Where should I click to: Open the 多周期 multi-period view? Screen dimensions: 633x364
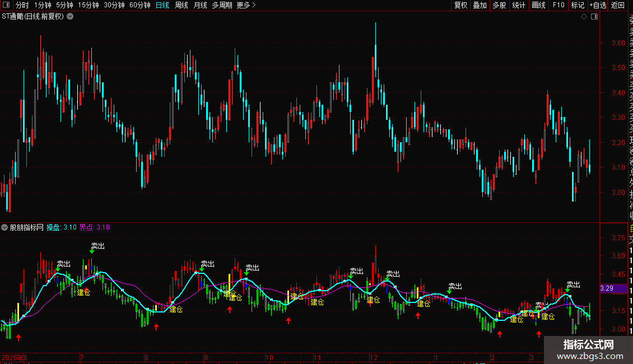222,5
